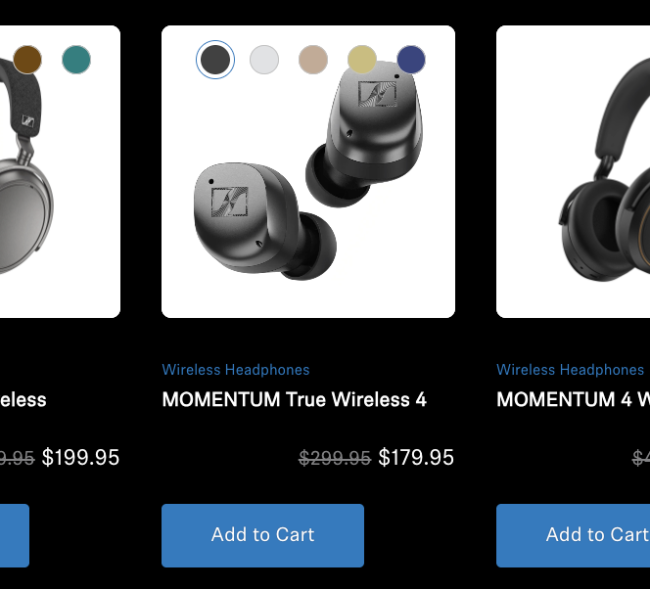Click Wireless Headphones category above MOMENTUM 4
This screenshot has height=589, width=650.
[570, 370]
